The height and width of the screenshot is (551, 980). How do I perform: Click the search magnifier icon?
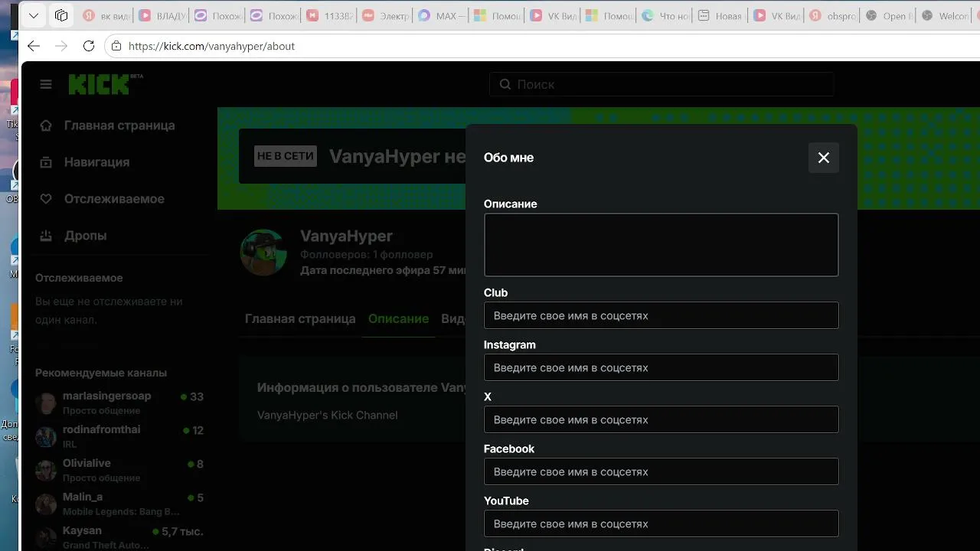505,84
